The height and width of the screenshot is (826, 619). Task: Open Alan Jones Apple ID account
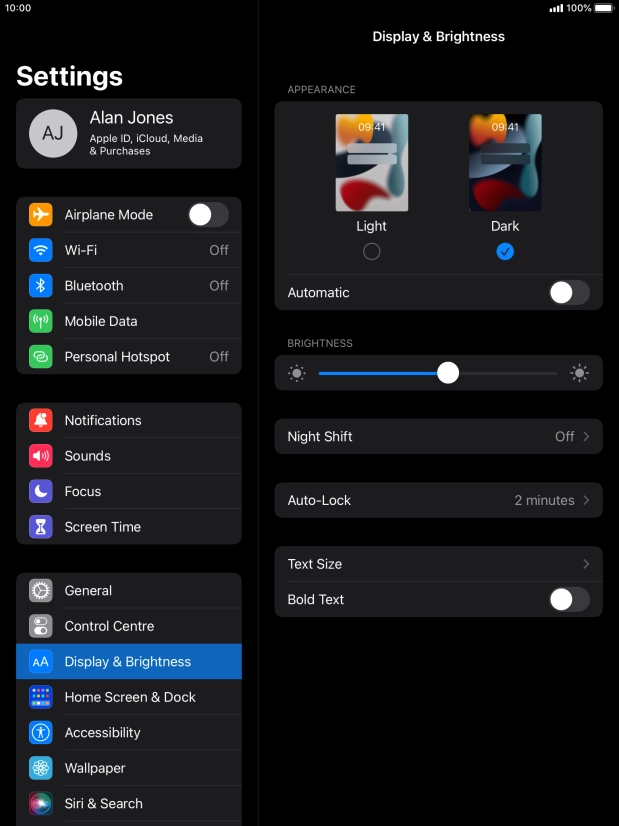[129, 134]
